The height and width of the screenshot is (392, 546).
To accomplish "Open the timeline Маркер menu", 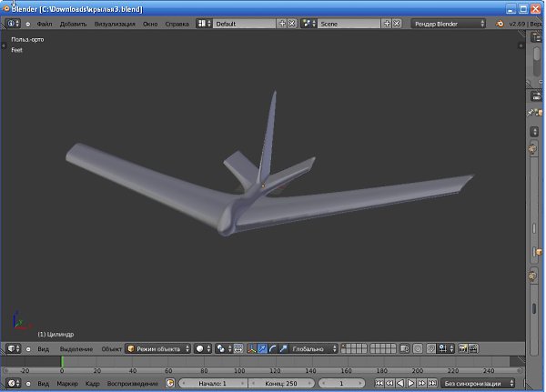I will tap(66, 384).
